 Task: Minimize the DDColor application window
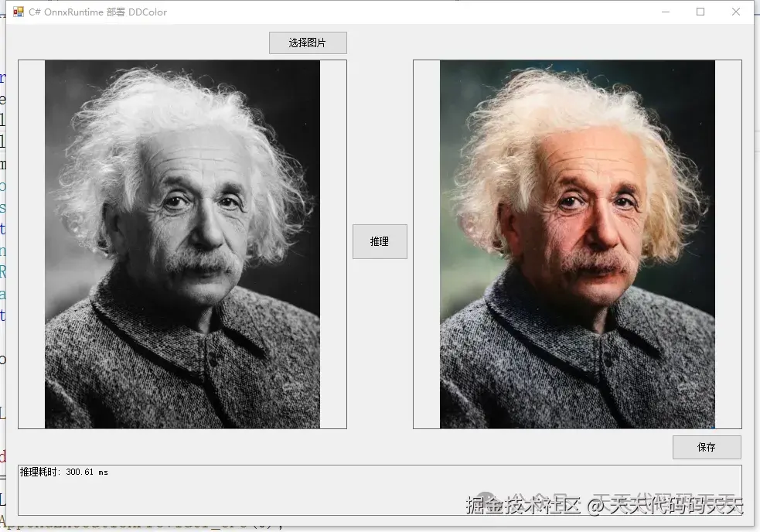click(665, 12)
